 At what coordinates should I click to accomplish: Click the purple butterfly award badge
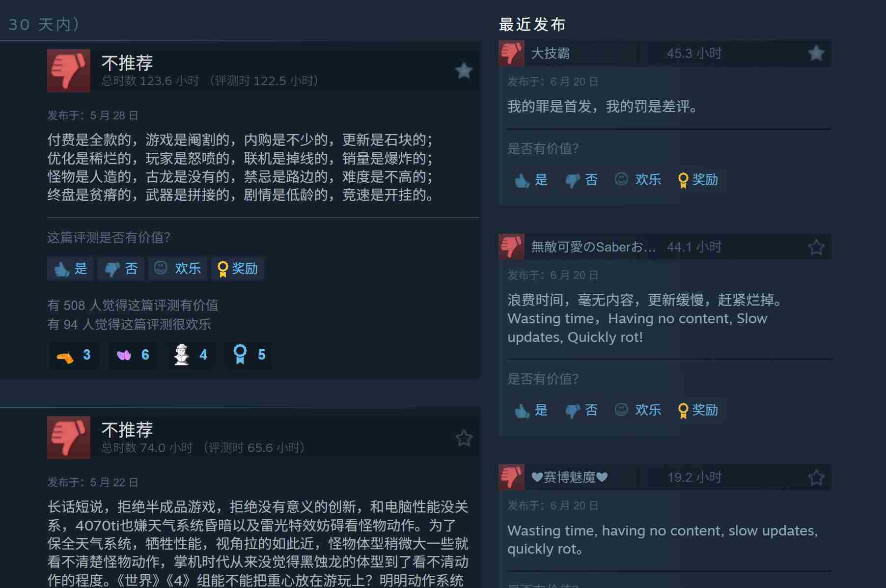coord(124,355)
